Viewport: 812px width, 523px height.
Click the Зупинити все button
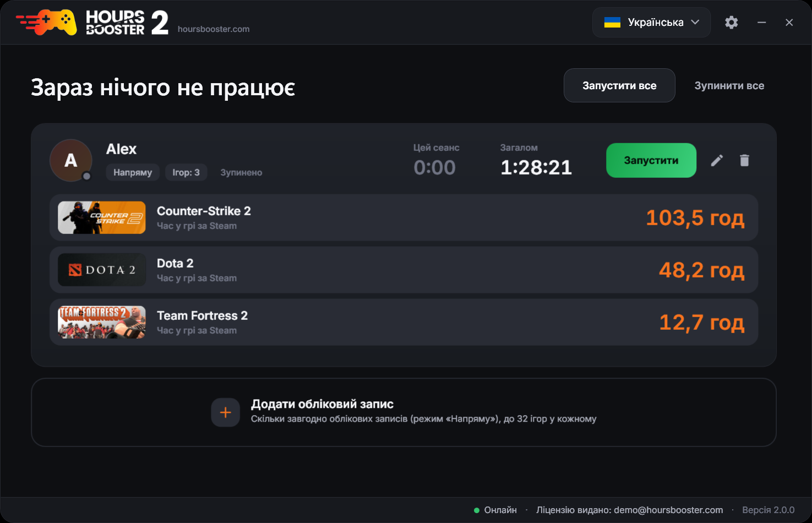click(729, 85)
